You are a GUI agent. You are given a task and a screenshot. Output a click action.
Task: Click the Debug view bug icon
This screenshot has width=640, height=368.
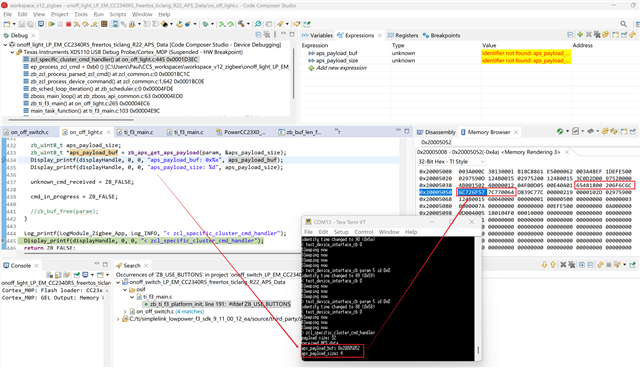pos(6,35)
